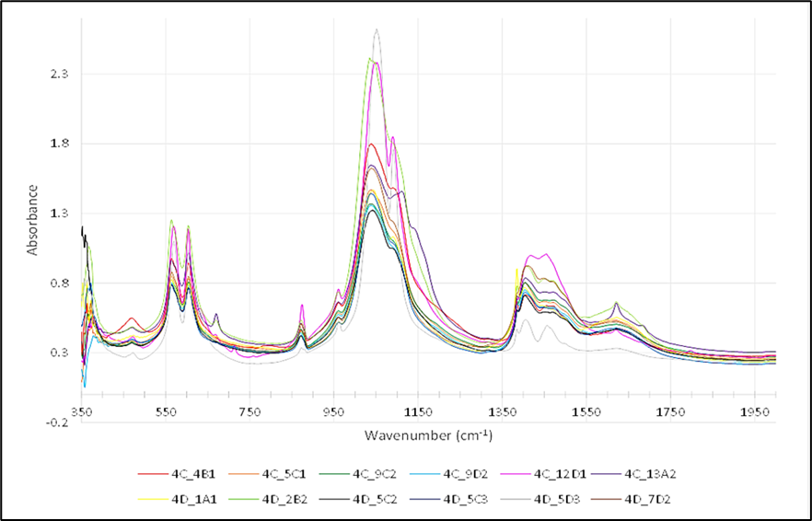Select the 4D_5C2 legend entry

click(375, 499)
